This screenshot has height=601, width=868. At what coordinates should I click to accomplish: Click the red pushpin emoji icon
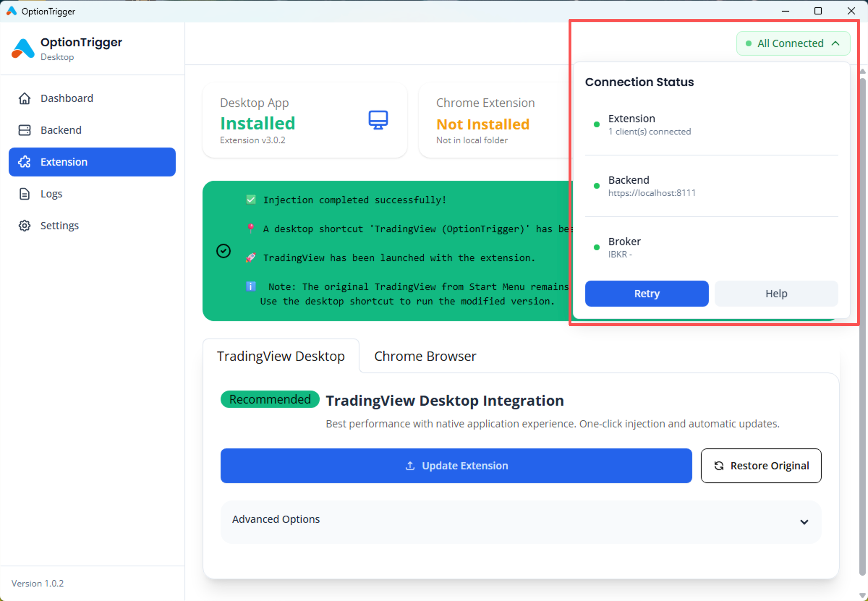click(x=251, y=228)
